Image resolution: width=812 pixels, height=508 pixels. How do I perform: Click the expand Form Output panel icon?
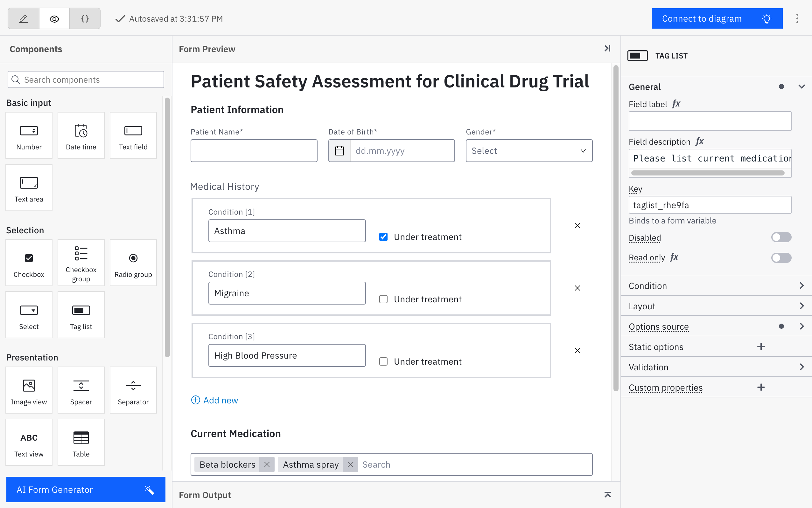click(607, 495)
